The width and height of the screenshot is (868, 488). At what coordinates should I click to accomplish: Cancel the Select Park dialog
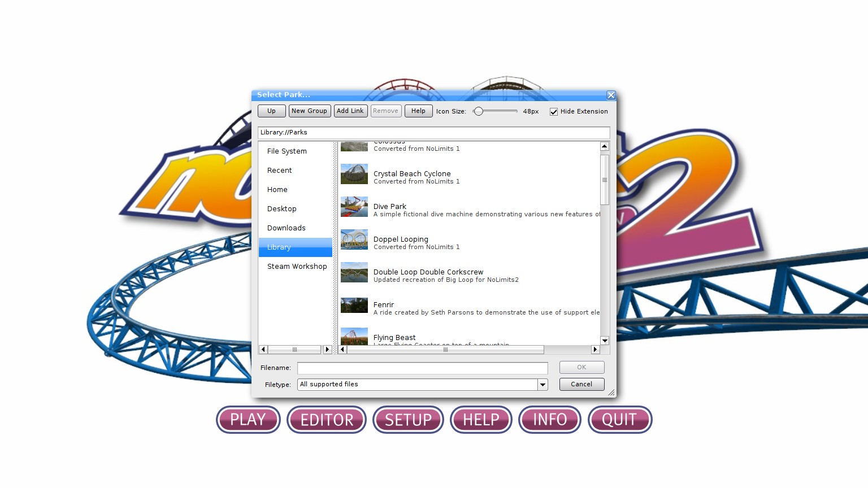(x=582, y=385)
